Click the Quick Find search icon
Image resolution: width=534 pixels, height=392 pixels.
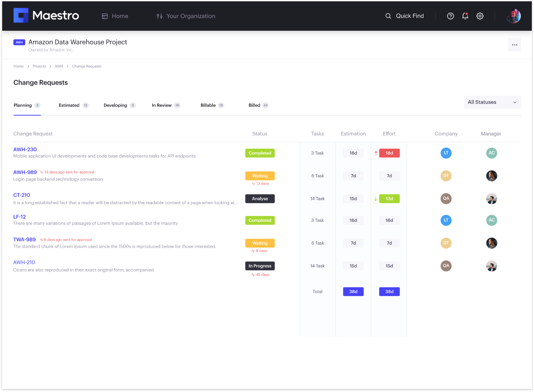pyautogui.click(x=388, y=16)
